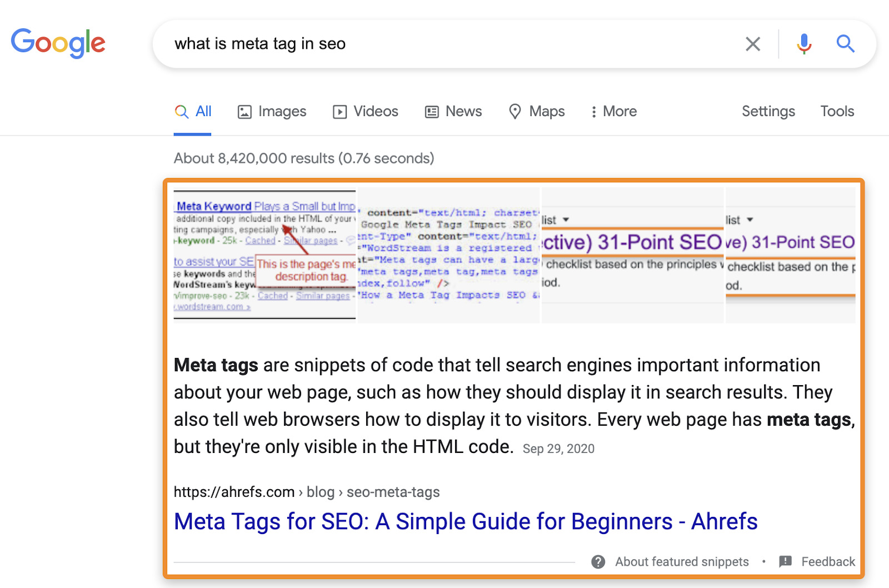Open the Settings menu
Viewport: 889px width, 588px height.
(768, 112)
